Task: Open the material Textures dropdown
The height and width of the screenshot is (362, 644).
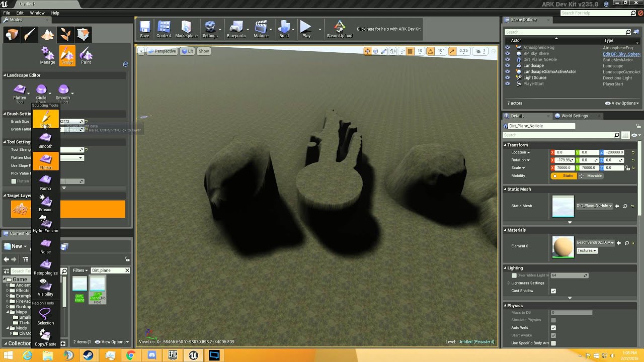Action: (587, 250)
